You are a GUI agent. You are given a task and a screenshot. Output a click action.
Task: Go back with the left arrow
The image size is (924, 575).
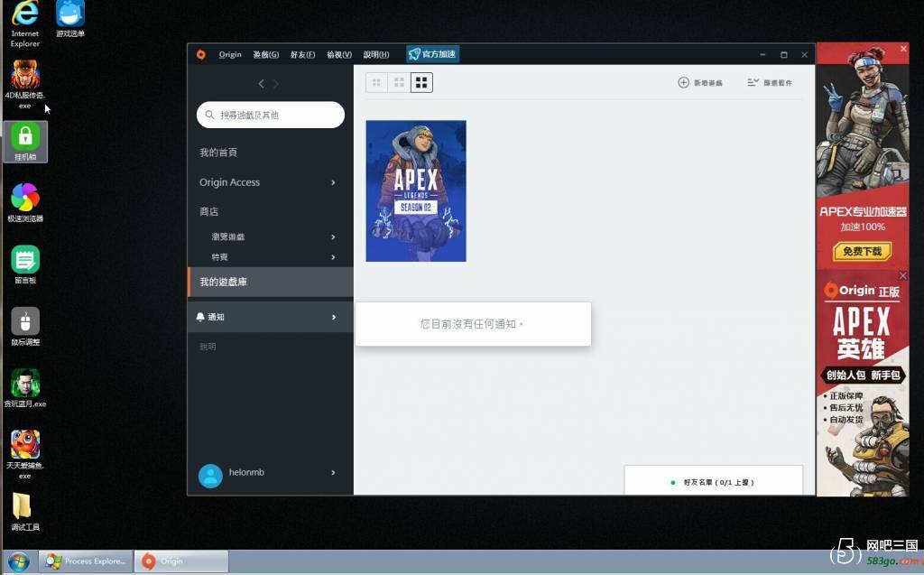click(261, 84)
